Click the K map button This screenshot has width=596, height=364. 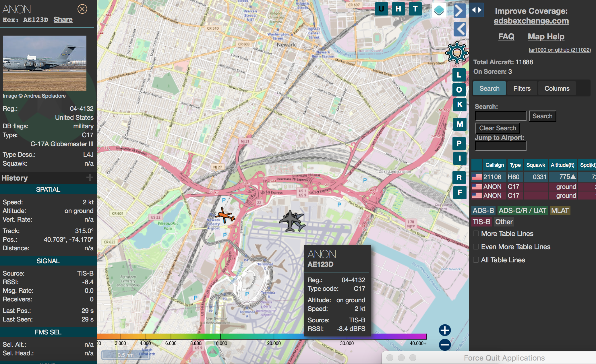[460, 105]
